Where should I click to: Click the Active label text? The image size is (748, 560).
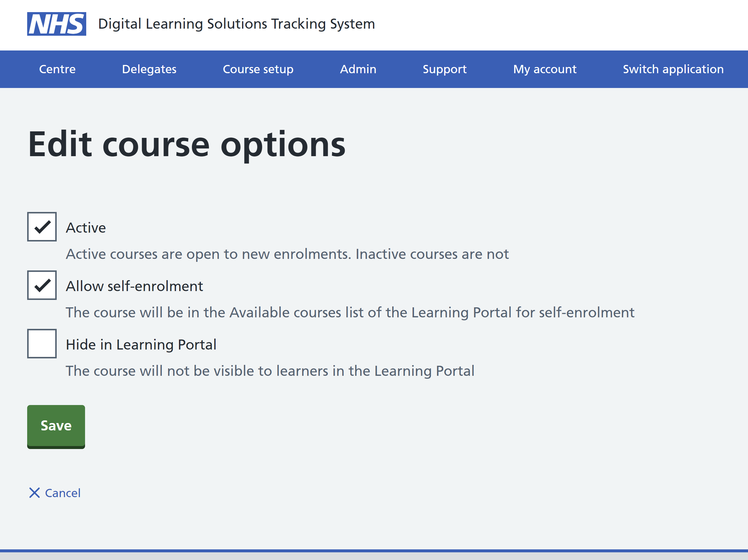tap(86, 228)
